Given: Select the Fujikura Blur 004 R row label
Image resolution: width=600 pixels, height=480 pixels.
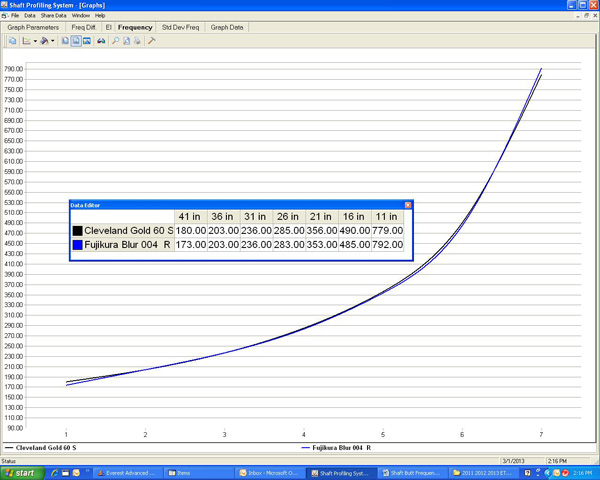Looking at the screenshot, I should point(127,245).
